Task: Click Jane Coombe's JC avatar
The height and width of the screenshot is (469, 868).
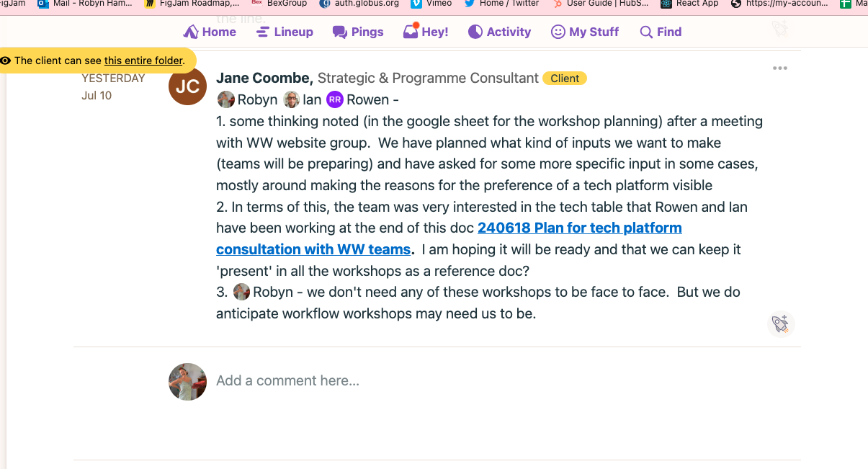Action: (x=187, y=86)
